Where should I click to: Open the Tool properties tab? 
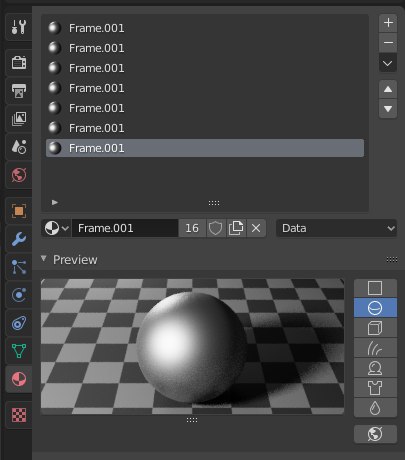click(19, 27)
